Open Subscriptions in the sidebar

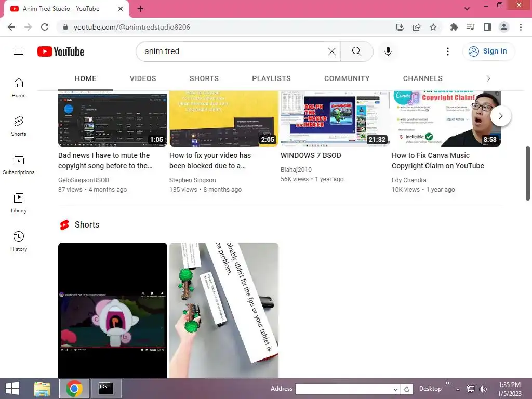(19, 165)
